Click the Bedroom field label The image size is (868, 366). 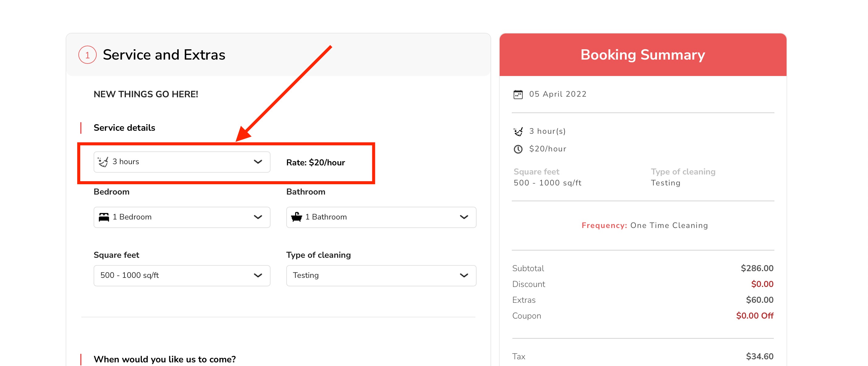(x=112, y=192)
